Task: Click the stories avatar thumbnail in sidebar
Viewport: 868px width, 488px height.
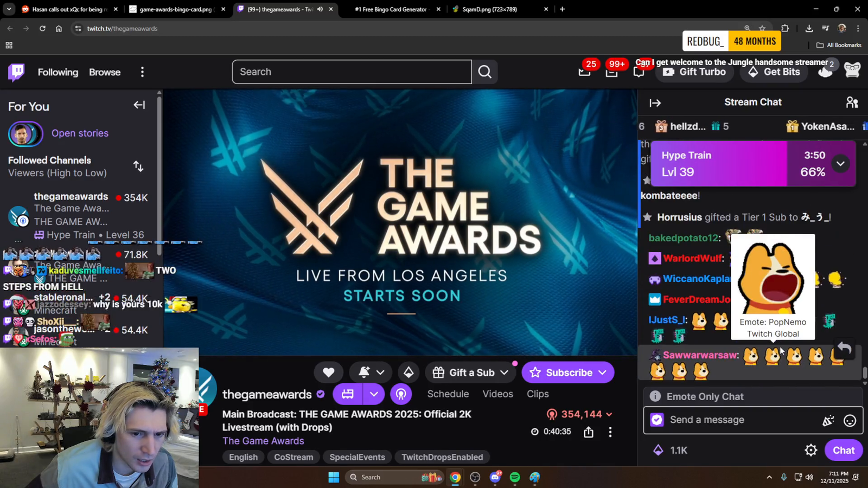Action: tap(25, 134)
